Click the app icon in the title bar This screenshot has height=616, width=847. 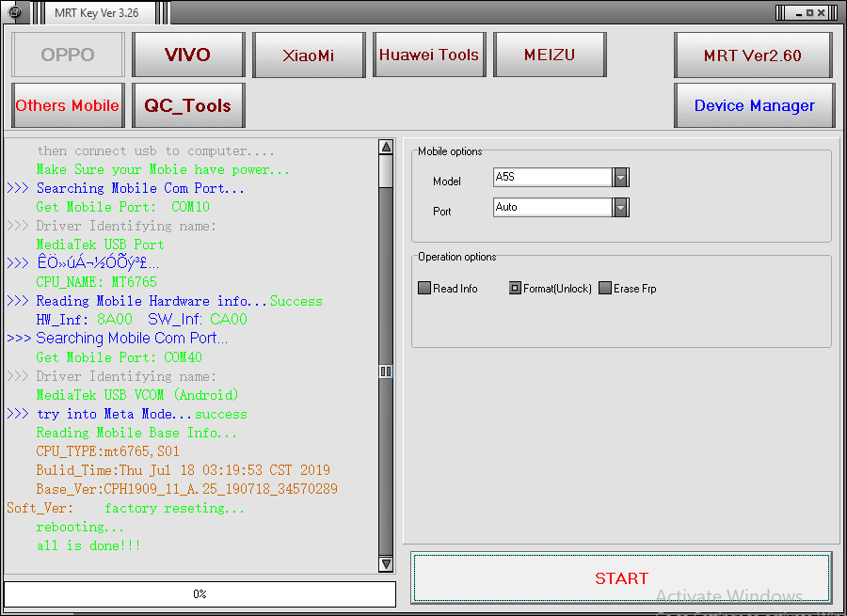click(x=15, y=12)
